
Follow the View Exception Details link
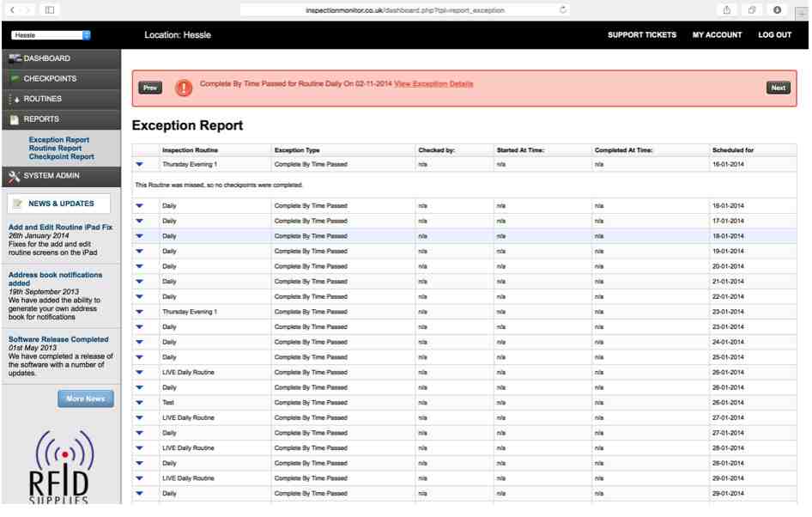tap(433, 83)
